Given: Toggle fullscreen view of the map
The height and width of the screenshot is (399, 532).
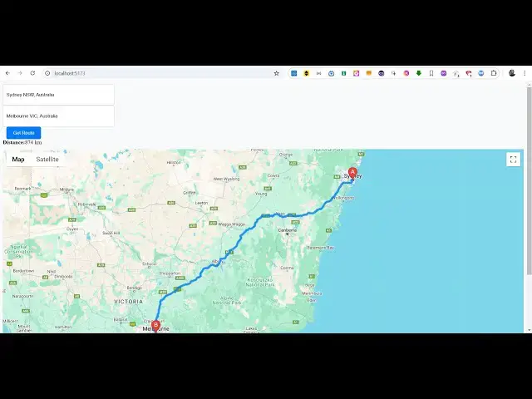Looking at the screenshot, I should 513,159.
